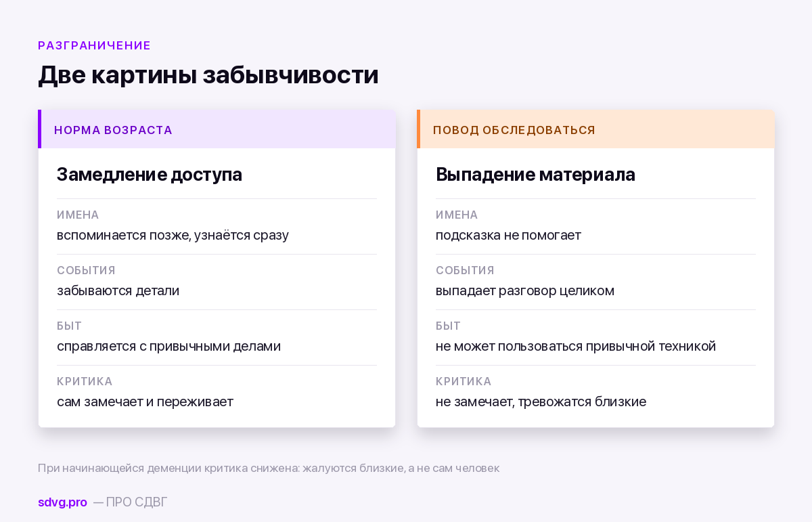This screenshot has width=812, height=522.
Task: Click 'сам замечает и переживает'
Action: tap(145, 402)
